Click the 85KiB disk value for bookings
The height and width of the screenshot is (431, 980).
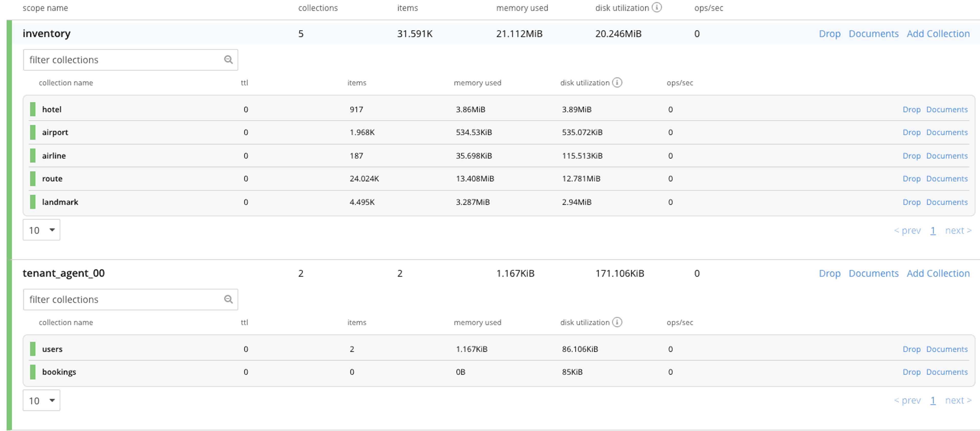click(x=572, y=372)
